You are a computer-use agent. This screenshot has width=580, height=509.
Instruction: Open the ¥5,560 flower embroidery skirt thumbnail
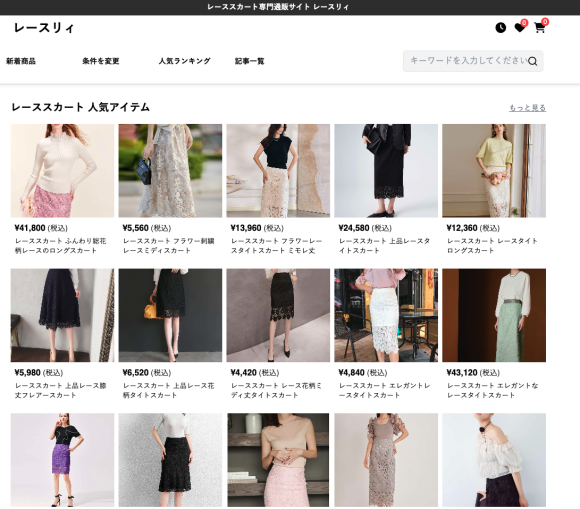[x=170, y=171]
